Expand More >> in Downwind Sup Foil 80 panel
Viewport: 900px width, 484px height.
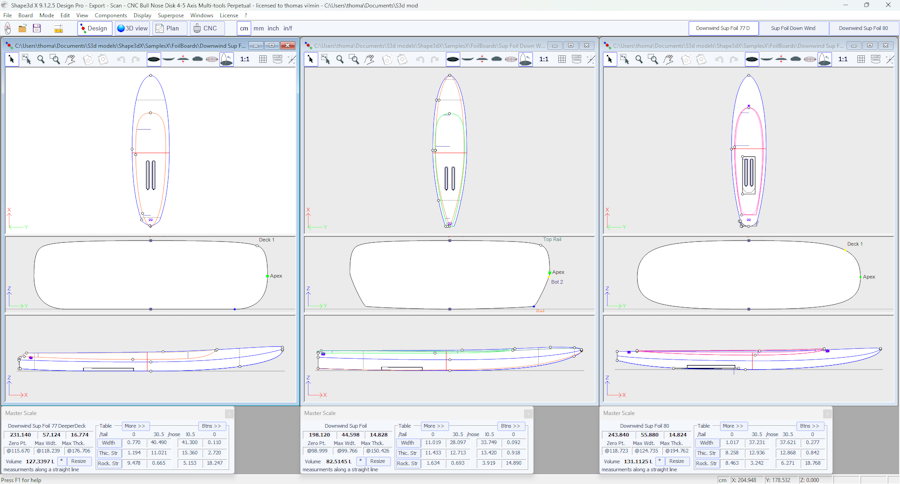(732, 426)
